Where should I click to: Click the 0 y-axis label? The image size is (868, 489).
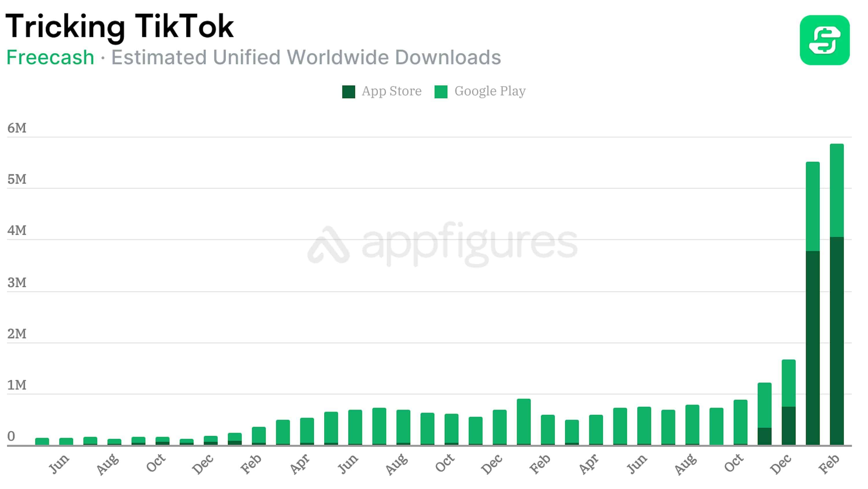pos(11,436)
